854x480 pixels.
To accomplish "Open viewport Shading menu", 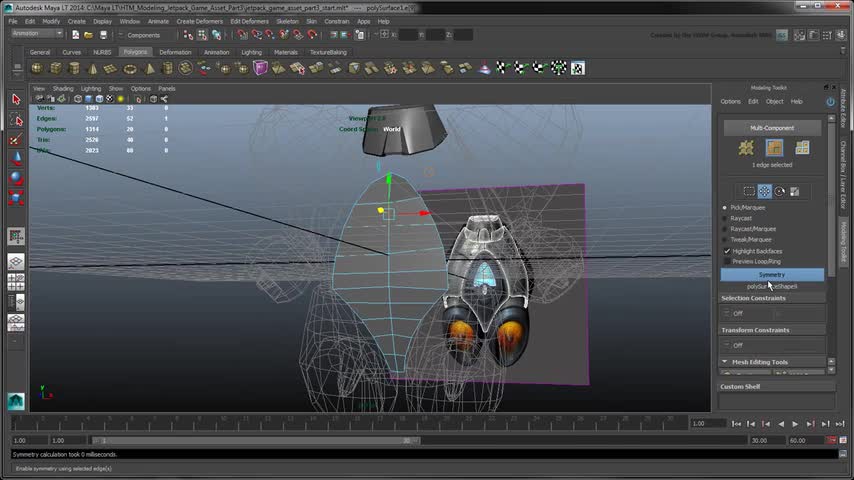I will pyautogui.click(x=63, y=88).
